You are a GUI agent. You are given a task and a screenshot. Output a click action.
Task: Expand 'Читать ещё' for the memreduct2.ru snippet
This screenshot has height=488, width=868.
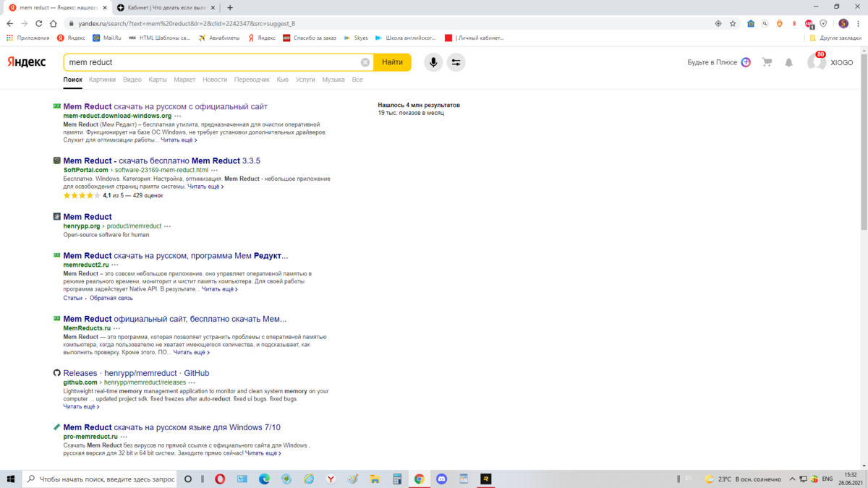219,289
